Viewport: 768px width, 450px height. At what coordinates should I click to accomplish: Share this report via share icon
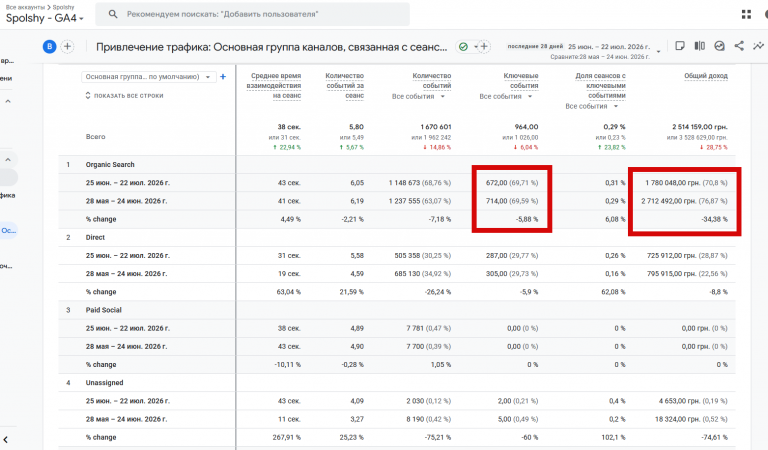click(x=739, y=46)
